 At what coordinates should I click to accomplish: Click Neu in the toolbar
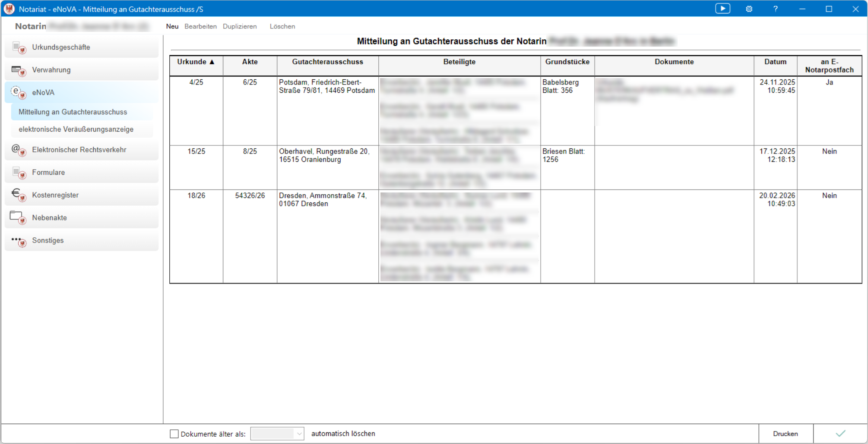pyautogui.click(x=172, y=26)
